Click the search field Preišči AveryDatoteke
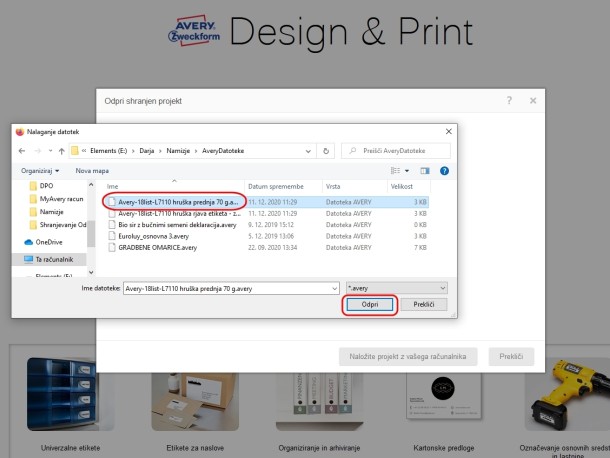This screenshot has height=458, width=610. coord(396,151)
